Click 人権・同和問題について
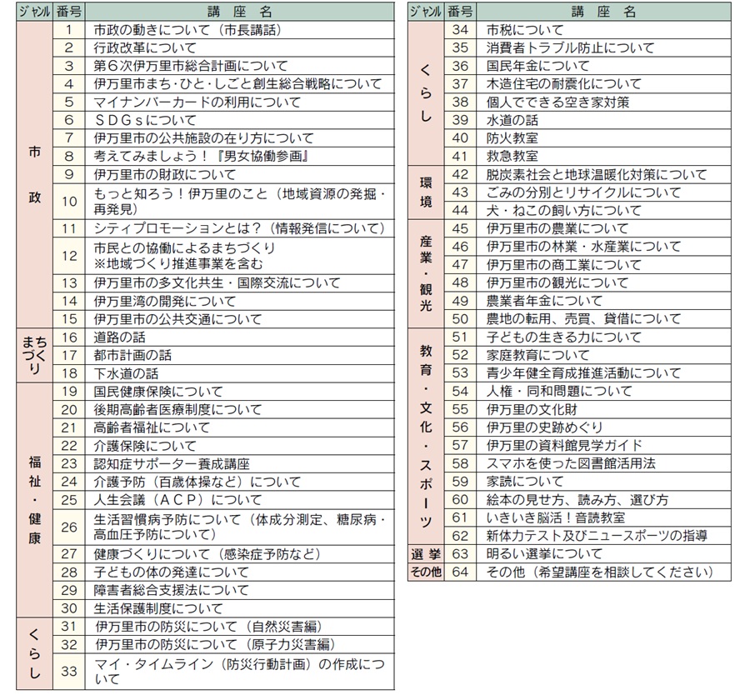750x700 pixels. coord(559,392)
